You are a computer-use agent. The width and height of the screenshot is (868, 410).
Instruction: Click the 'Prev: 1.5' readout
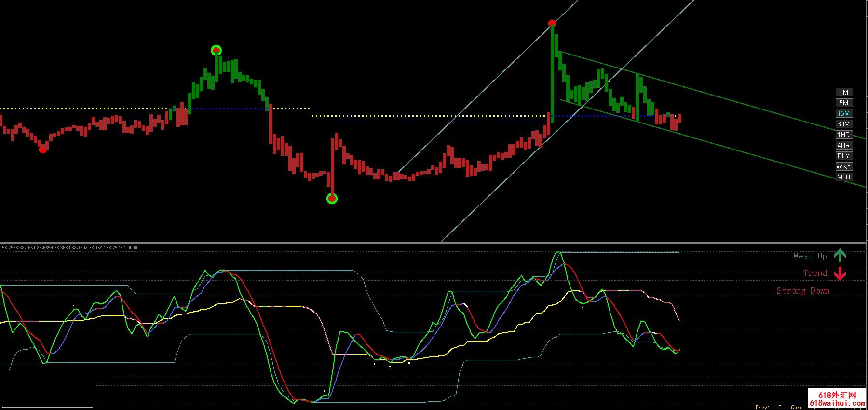tap(768, 407)
